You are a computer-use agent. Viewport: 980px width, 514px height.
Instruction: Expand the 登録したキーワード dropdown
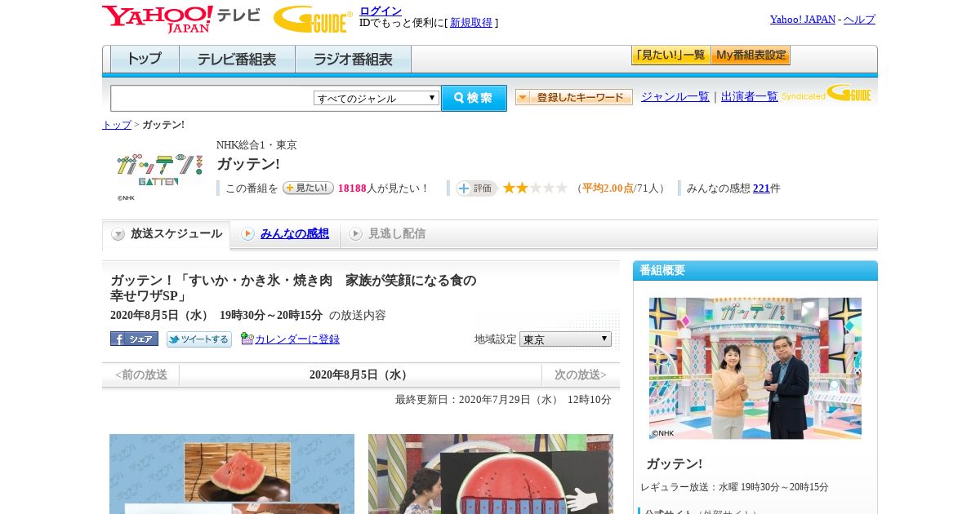pos(574,97)
